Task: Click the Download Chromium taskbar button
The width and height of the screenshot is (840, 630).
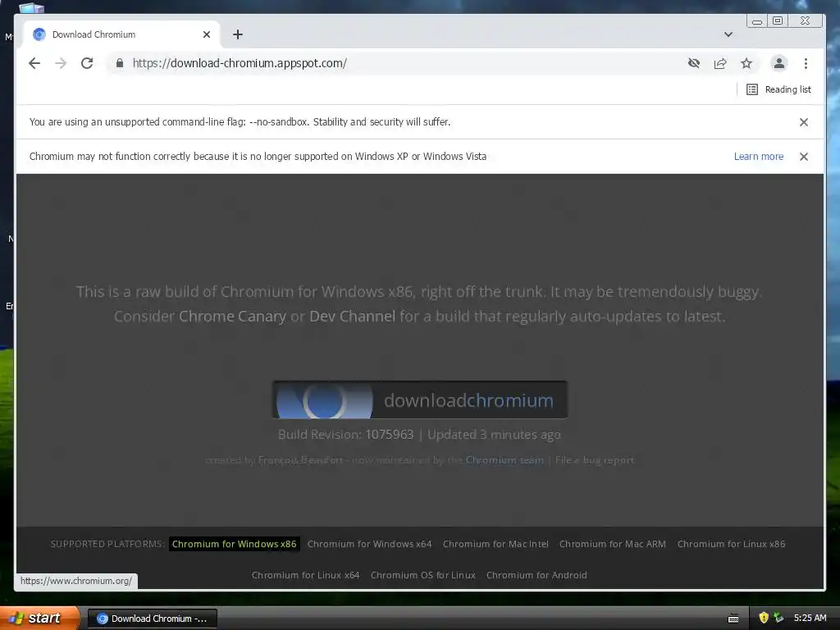Action: pos(152,619)
